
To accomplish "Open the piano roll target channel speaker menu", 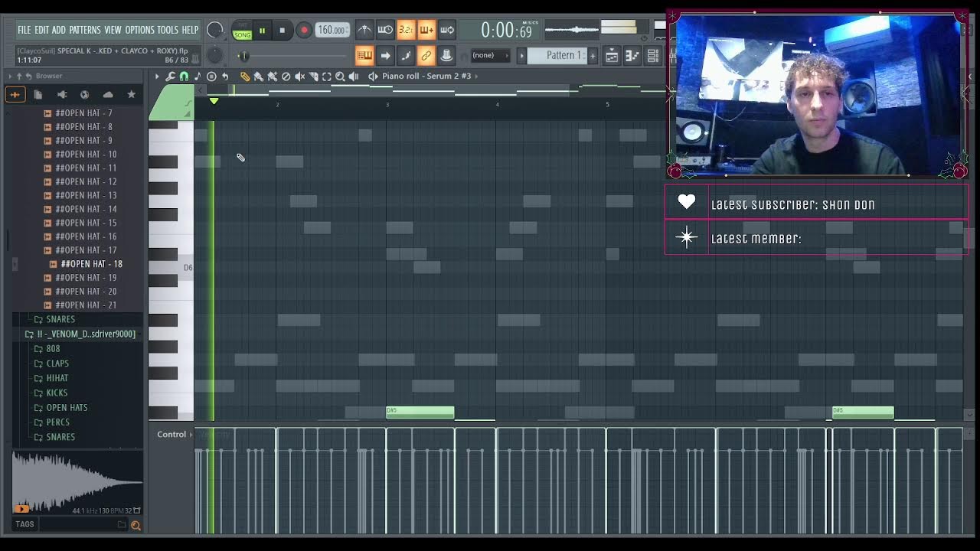I will tap(373, 76).
